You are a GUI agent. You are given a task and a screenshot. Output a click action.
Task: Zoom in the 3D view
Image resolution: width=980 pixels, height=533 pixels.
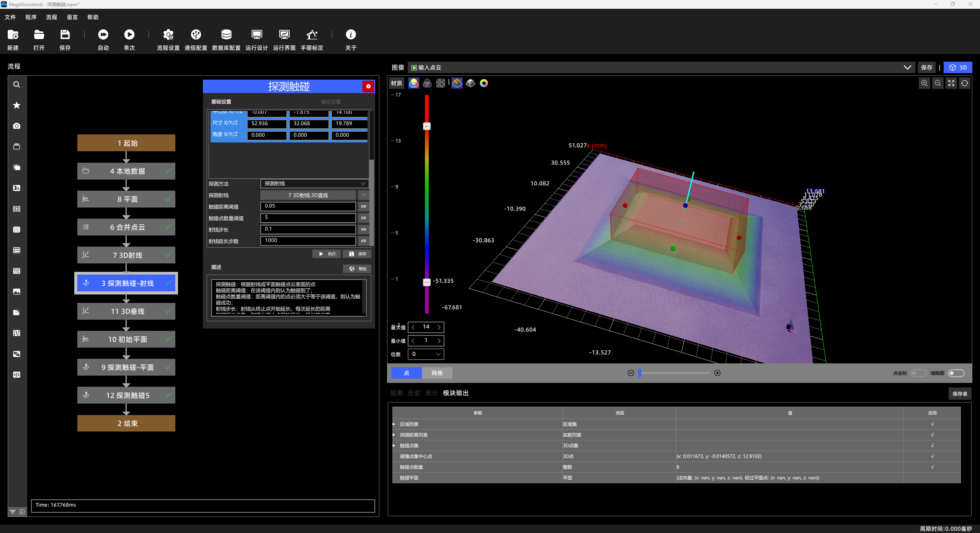coord(924,83)
